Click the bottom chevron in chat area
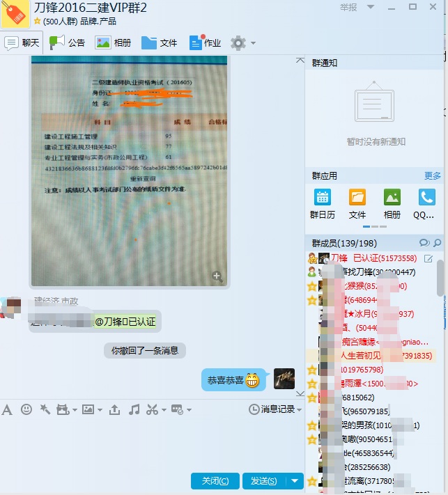448x495 pixels. tap(300, 393)
